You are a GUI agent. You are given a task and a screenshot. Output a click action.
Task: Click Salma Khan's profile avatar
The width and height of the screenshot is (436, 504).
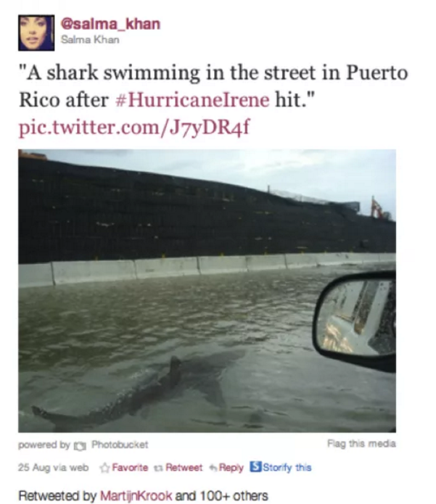click(36, 33)
